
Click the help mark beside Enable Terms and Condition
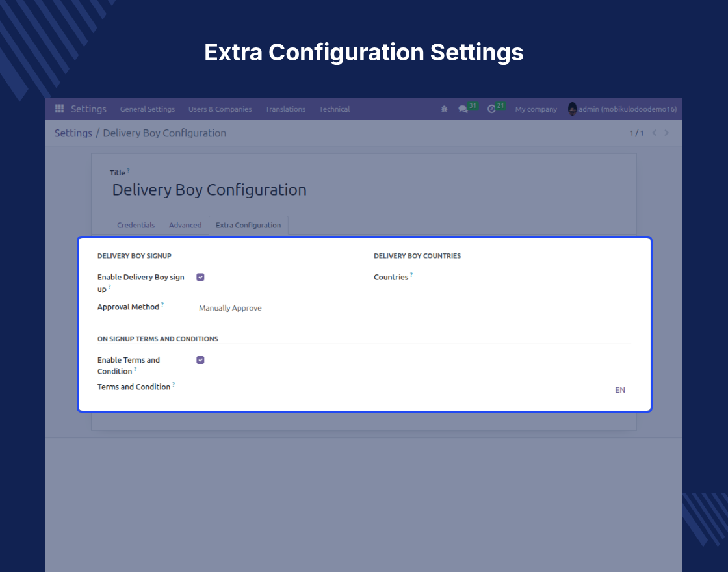[x=135, y=369]
